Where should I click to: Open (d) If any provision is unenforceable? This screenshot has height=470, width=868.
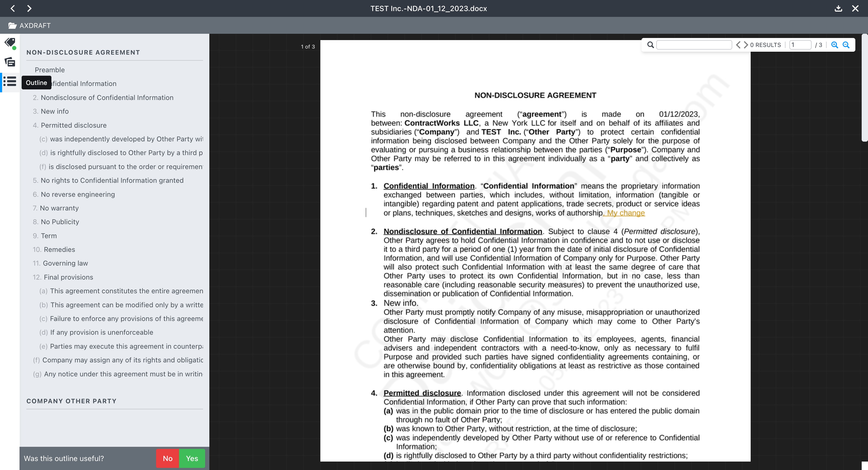(x=96, y=332)
